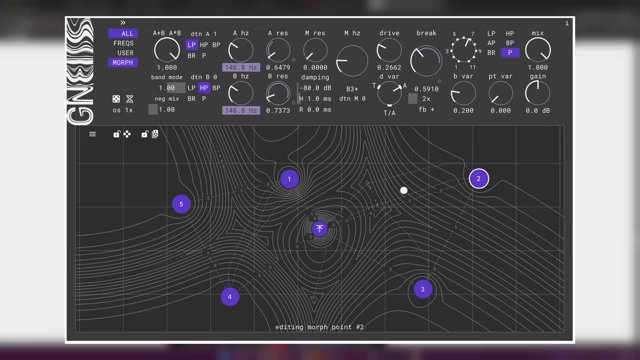Click the damping -80.0 dB value
The image size is (640, 360).
[x=316, y=88]
